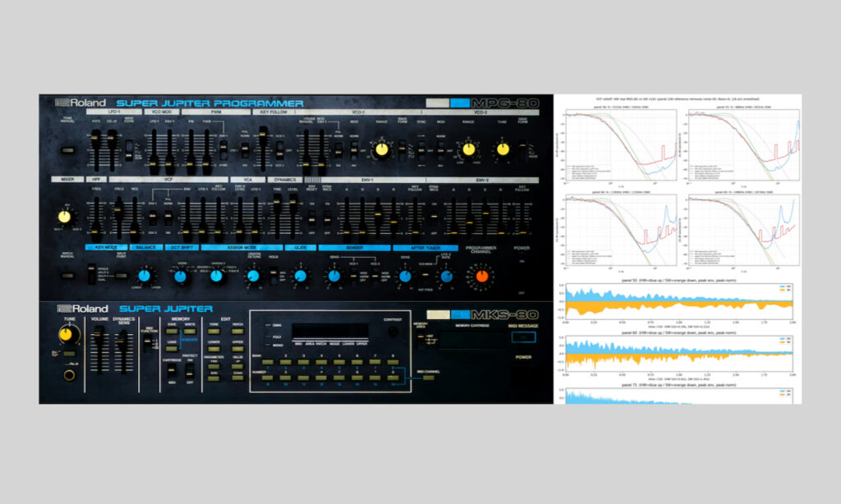Click the MKS-80 headphone jack
This screenshot has width=841, height=504.
click(69, 375)
